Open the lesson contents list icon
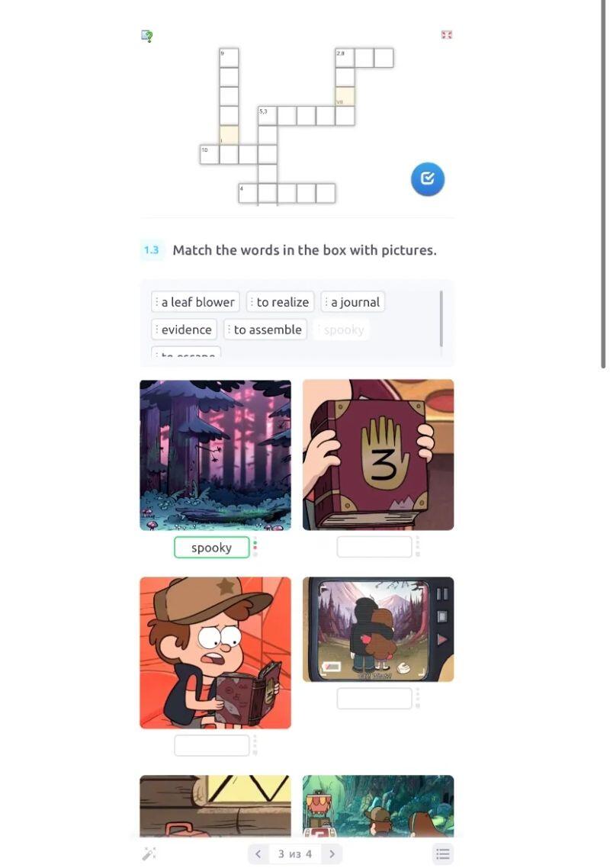This screenshot has height=868, width=610. click(x=443, y=854)
